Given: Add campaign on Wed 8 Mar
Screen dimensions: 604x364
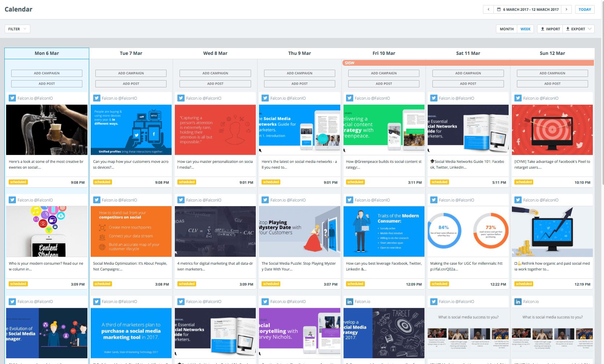Looking at the screenshot, I should (215, 73).
